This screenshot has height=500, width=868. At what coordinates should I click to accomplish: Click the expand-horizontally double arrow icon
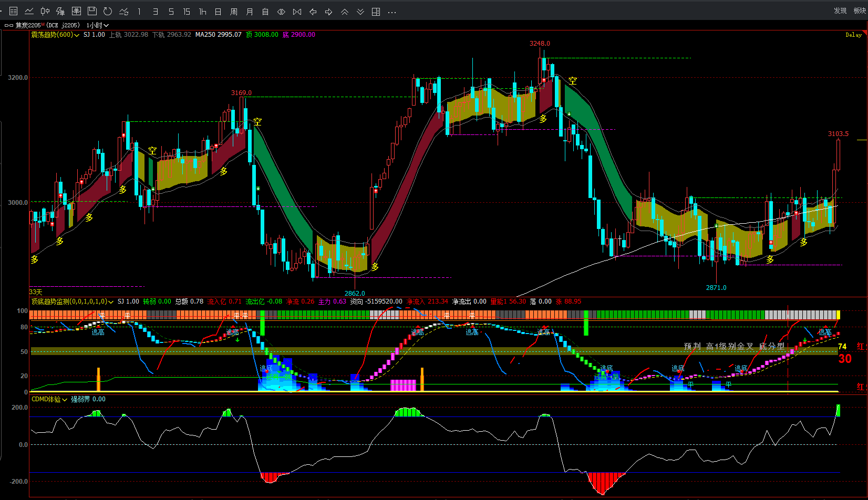pos(281,11)
